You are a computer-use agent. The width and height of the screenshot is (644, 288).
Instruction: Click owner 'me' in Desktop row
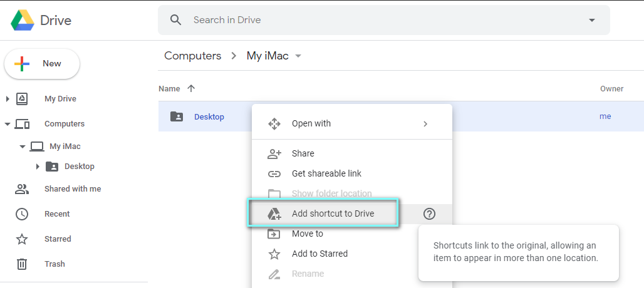[605, 116]
